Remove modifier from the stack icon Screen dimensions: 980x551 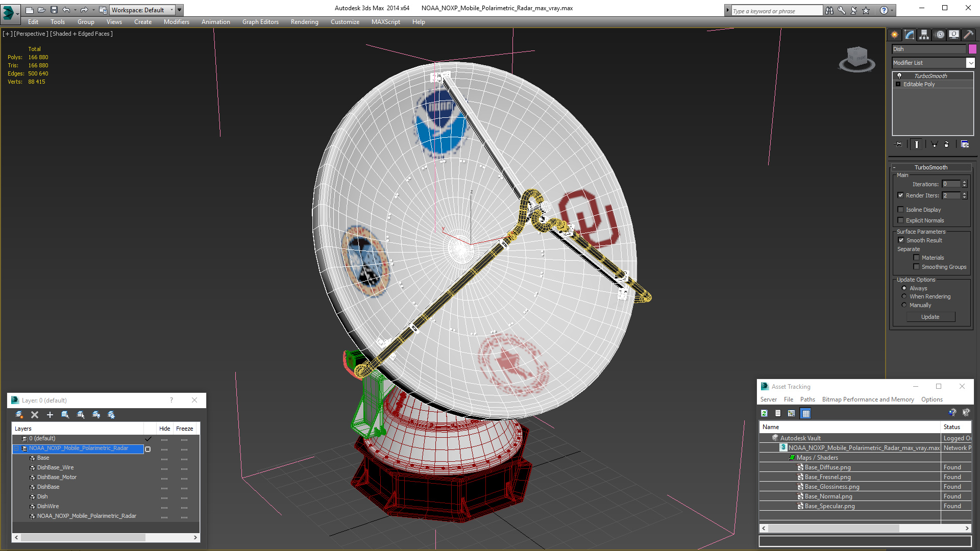coord(947,144)
